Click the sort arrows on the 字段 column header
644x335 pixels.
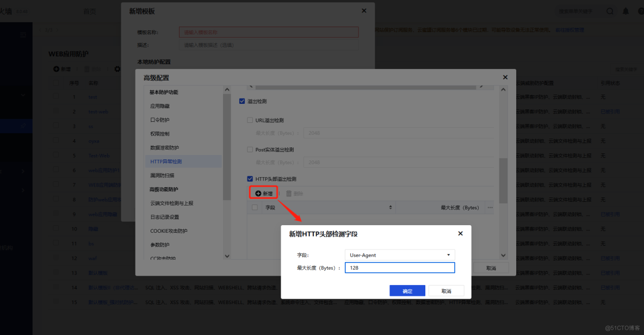(x=391, y=207)
